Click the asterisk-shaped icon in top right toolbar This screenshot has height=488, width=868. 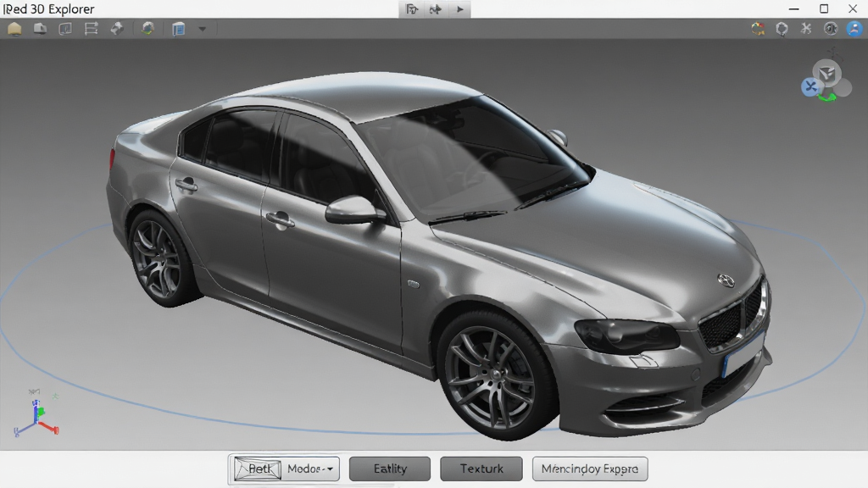tap(806, 29)
